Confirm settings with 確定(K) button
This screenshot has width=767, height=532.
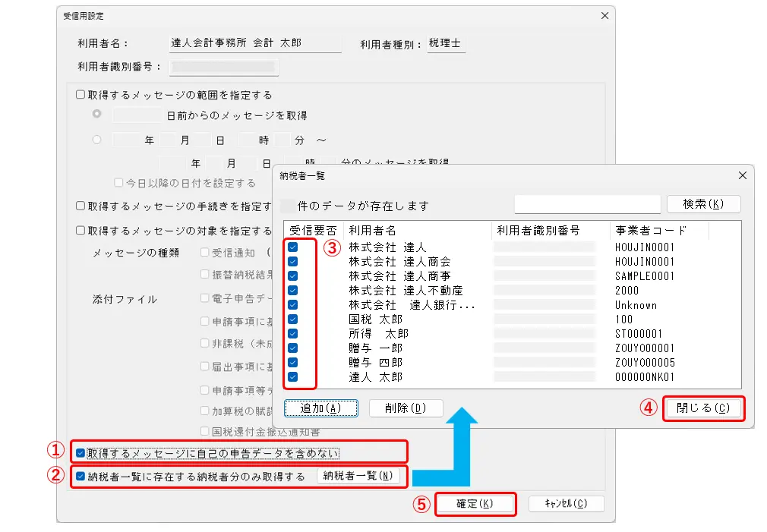[x=475, y=504]
